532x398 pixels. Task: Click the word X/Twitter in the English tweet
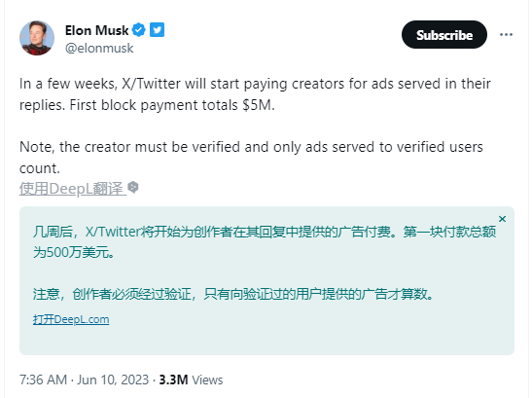(x=151, y=84)
